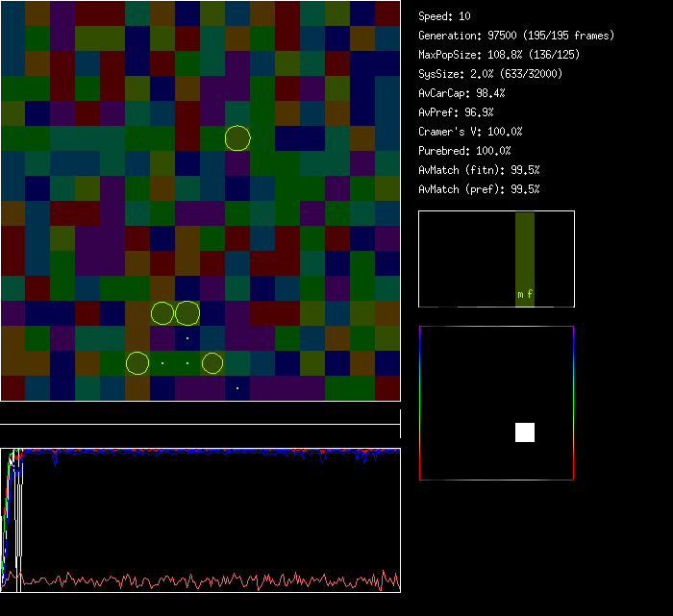
Task: Click the 'Speed: 10' readout
Action: [444, 16]
